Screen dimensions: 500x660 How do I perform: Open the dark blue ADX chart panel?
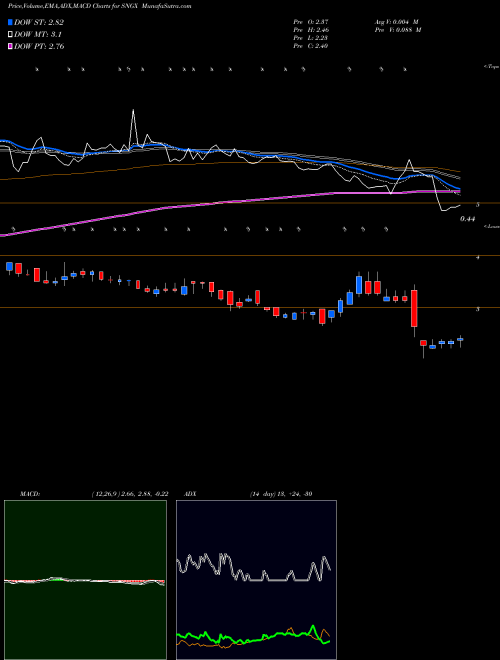[256, 580]
